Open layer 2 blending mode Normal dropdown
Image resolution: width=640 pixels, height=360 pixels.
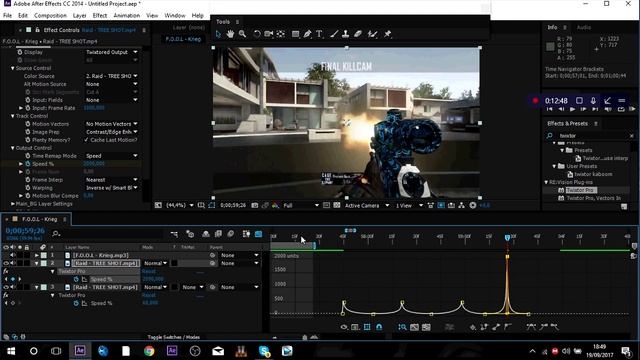(x=156, y=263)
